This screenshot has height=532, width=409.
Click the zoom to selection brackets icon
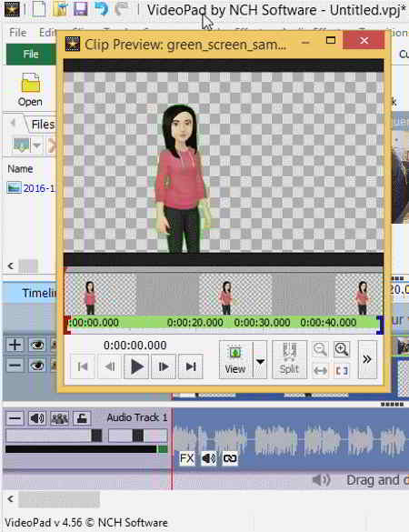342,371
